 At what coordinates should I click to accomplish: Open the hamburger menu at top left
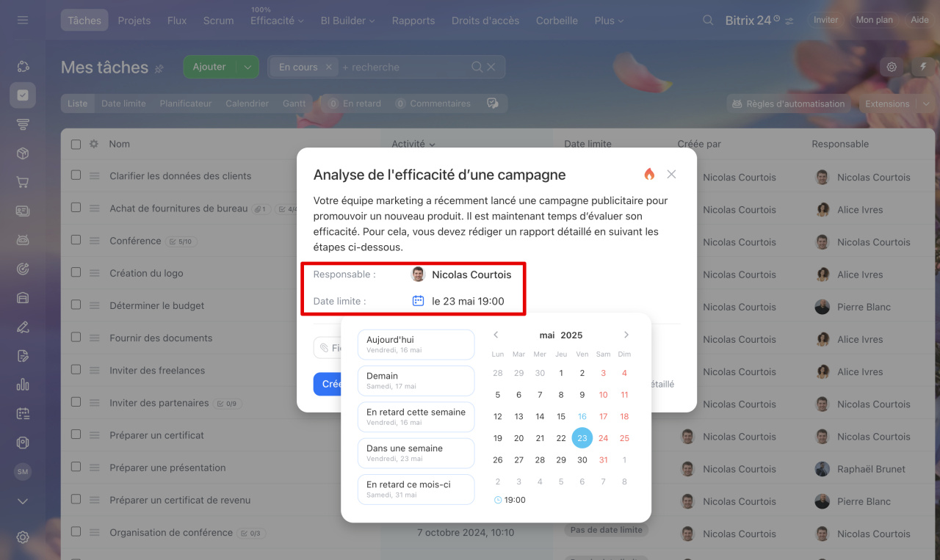(23, 21)
